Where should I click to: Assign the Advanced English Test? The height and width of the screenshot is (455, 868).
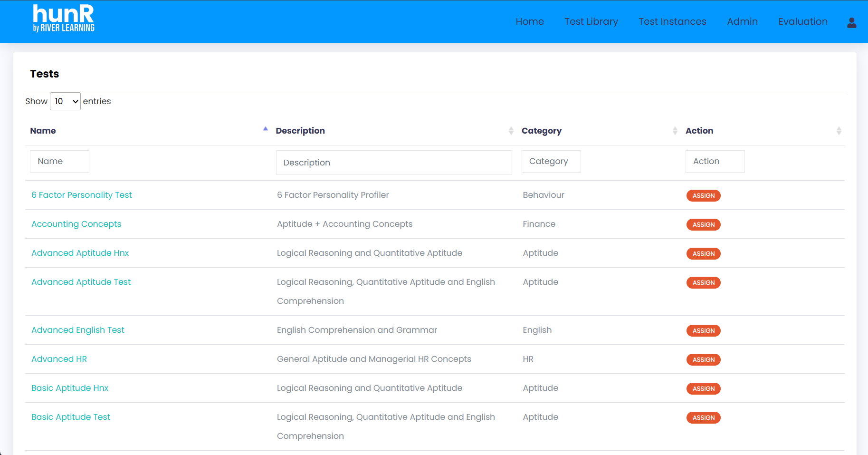click(704, 330)
